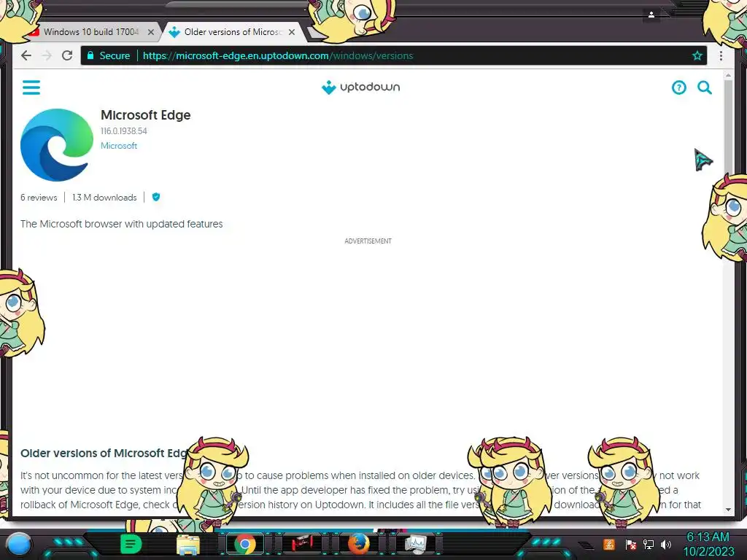Close the Windows 10 build 17004 tab

click(x=151, y=32)
